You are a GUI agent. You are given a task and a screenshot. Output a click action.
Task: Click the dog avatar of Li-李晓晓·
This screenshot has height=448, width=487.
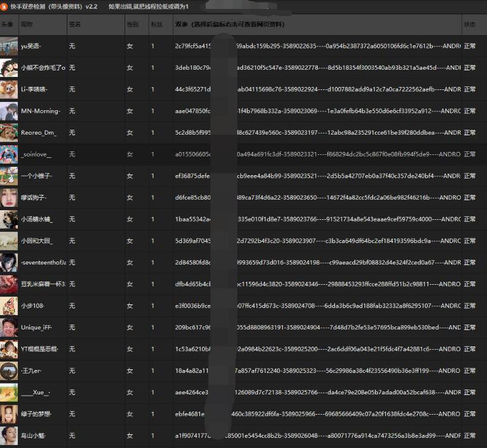click(9, 89)
